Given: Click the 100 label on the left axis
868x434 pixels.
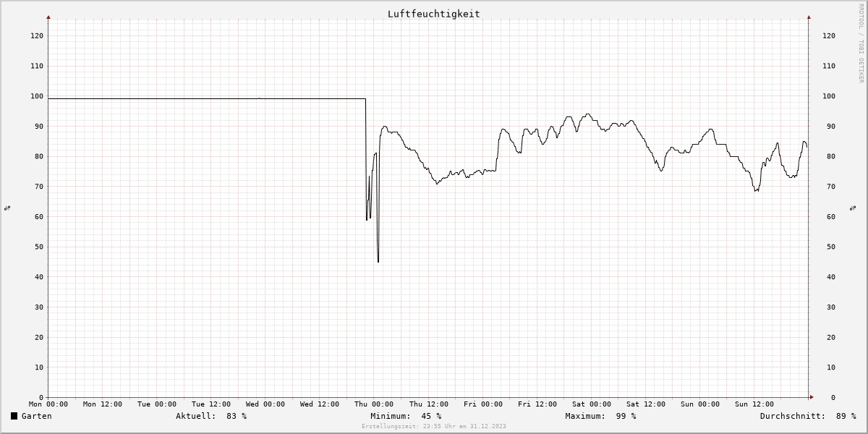Looking at the screenshot, I should (38, 96).
